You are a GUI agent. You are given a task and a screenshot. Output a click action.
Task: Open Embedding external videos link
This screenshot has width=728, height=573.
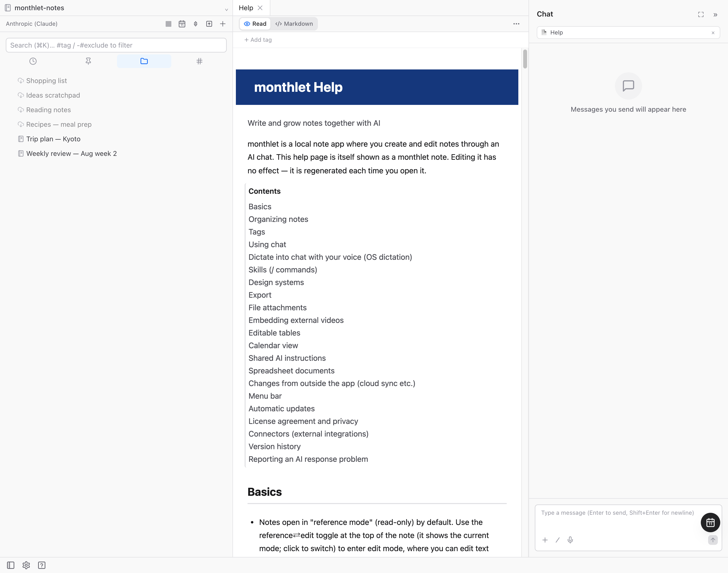tap(296, 320)
